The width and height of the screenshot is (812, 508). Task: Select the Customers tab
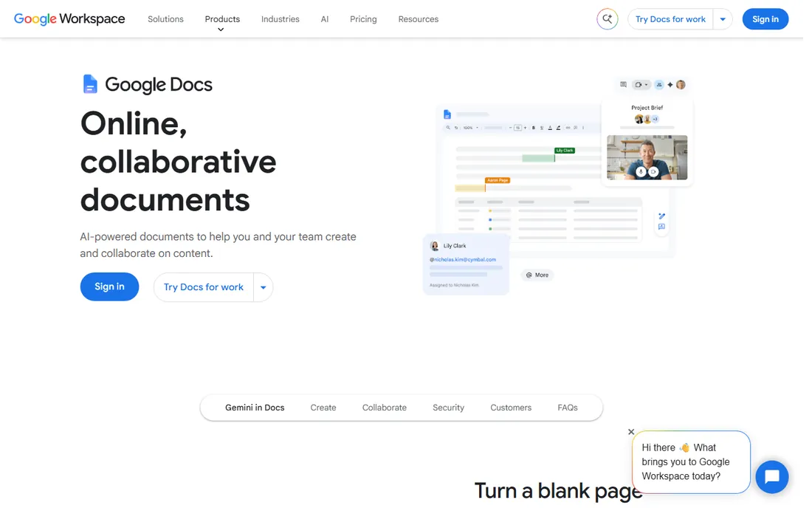511,408
